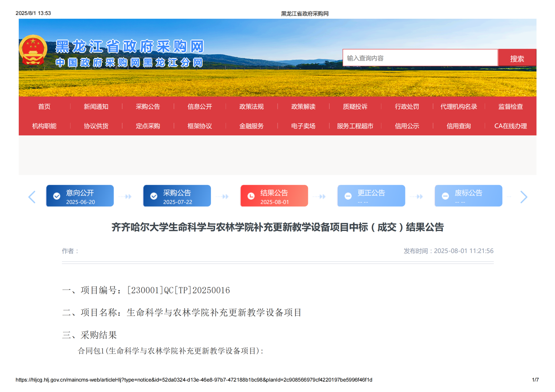
Task: Open 质疑投诉 navigation item
Action: pos(355,106)
